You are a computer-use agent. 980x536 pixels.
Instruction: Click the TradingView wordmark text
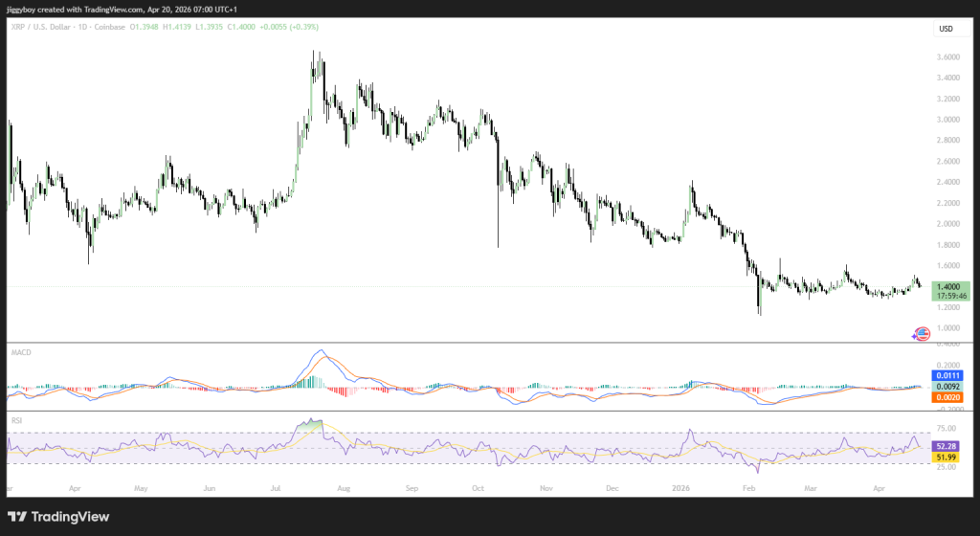(72, 517)
